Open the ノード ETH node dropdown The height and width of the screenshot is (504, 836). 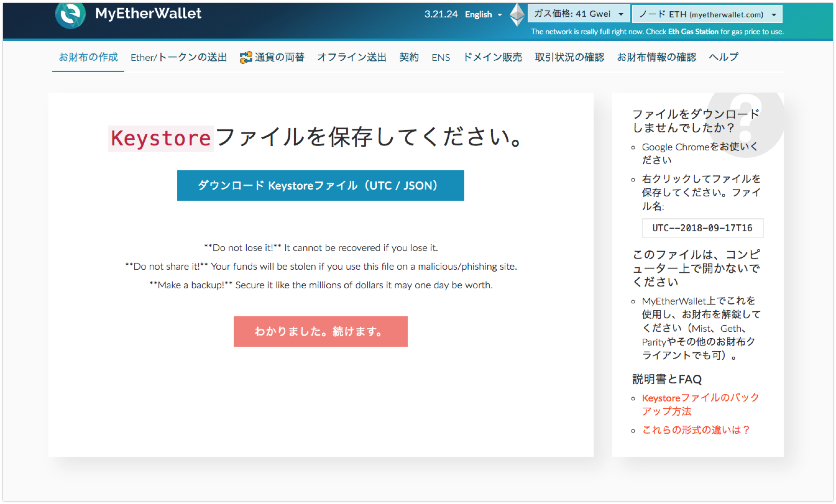point(707,14)
